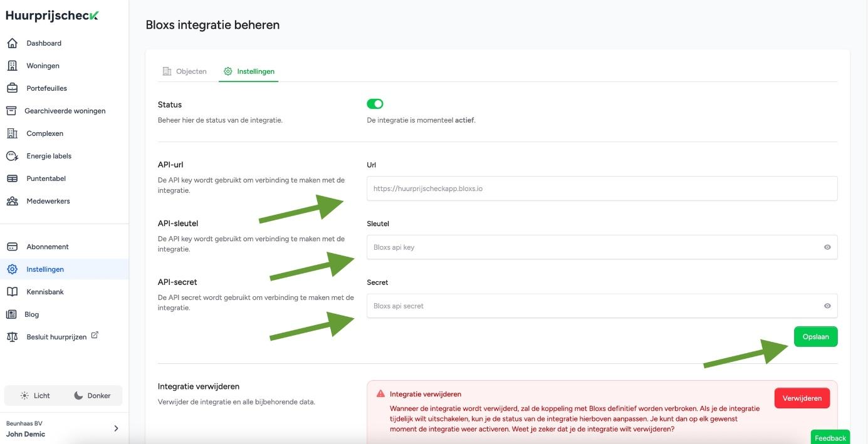Toggle the integration Status switch off
The image size is (868, 444).
click(x=375, y=104)
